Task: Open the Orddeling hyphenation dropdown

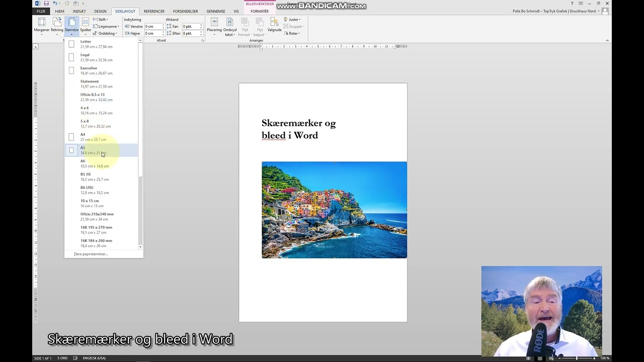Action: [105, 34]
